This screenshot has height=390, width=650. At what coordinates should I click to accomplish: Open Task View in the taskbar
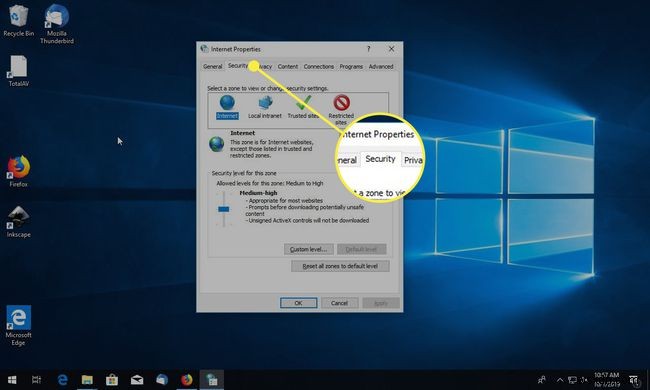click(36, 380)
